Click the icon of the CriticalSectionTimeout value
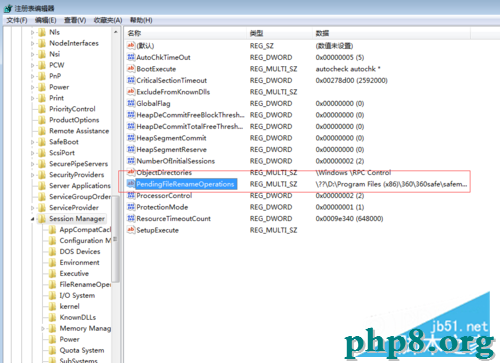Screen dimensions: 500x363 click(x=131, y=80)
